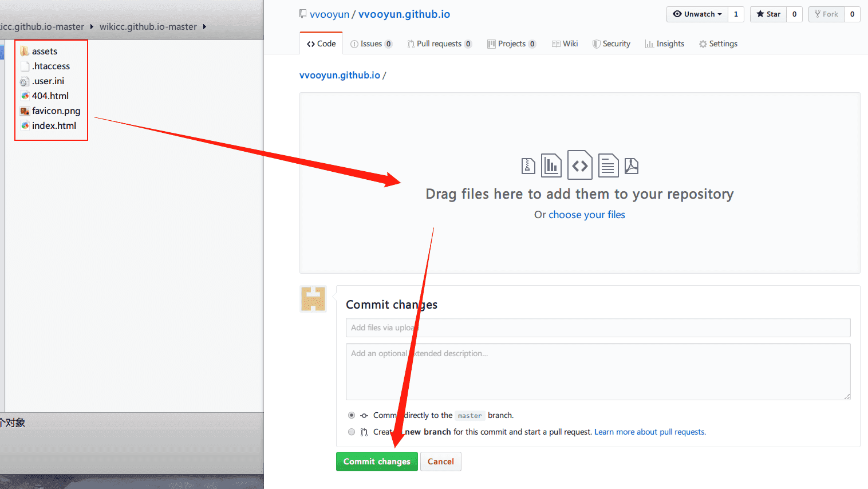
Task: Star the repository
Action: coord(768,14)
